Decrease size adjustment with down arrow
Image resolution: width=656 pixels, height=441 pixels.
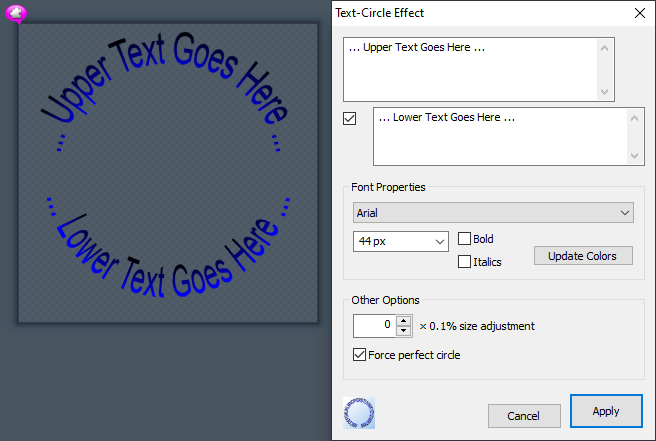pos(403,331)
